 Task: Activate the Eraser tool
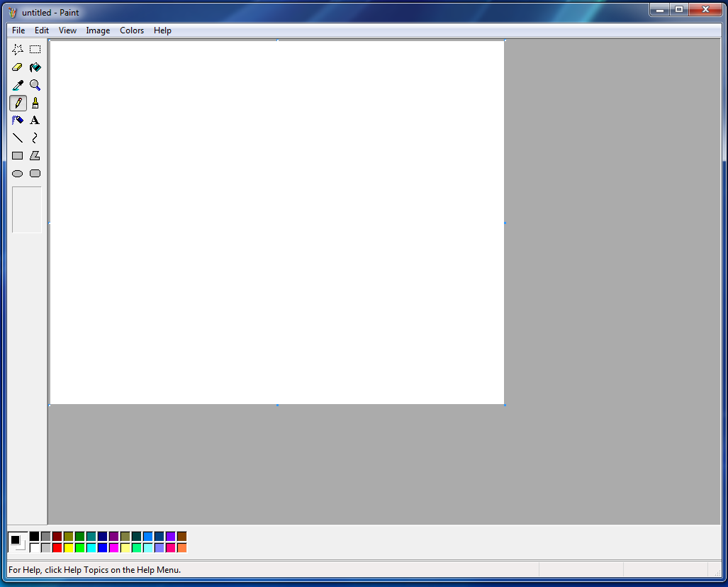pyautogui.click(x=17, y=67)
